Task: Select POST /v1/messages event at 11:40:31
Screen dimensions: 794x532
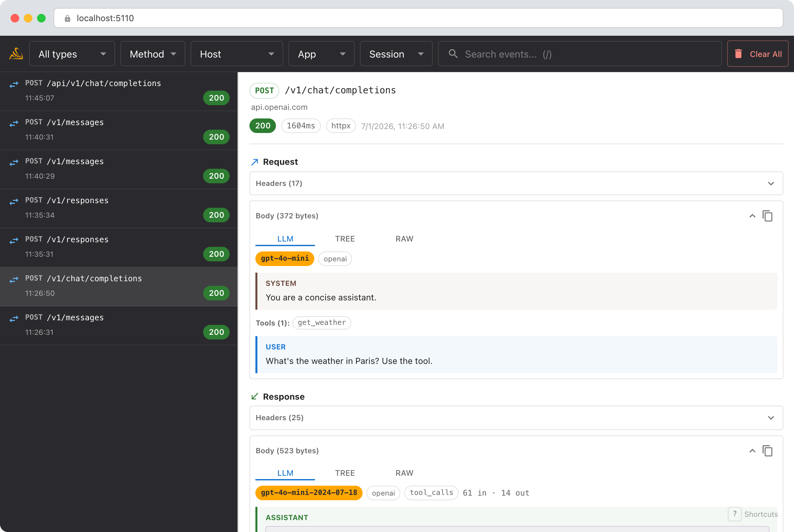Action: (119, 130)
